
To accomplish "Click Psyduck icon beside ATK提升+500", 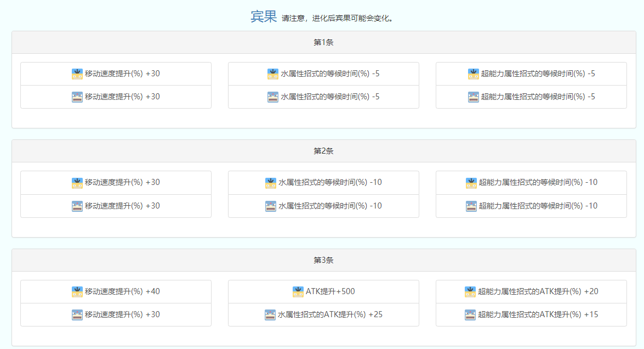I will click(x=298, y=291).
